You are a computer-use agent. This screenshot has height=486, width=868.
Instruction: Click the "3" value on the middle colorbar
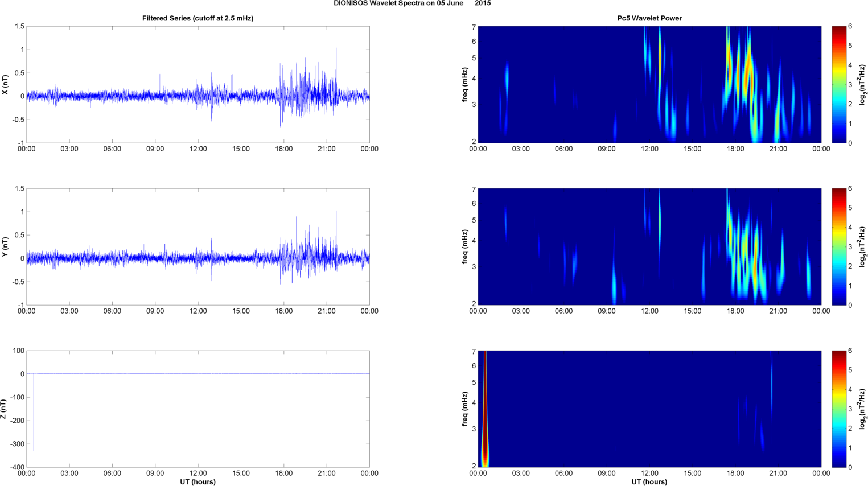click(850, 247)
